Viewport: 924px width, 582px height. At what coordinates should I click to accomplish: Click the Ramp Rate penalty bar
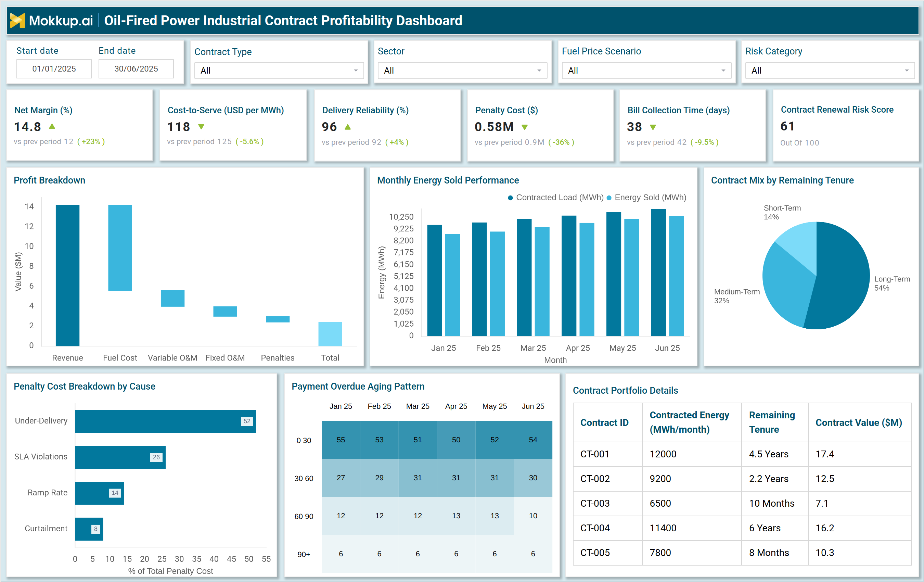click(x=99, y=493)
